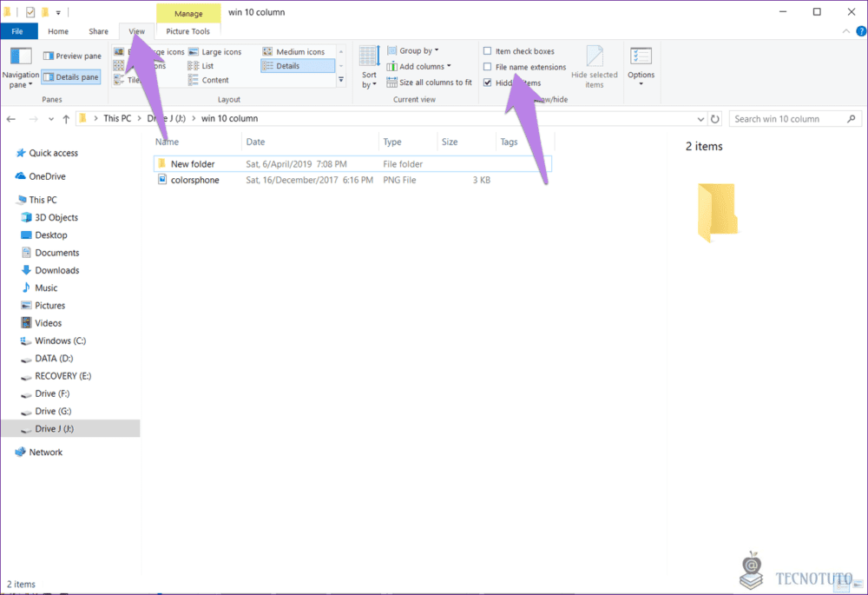Open recent locations dropdown arrow
Screen dimensions: 868x595
[51, 119]
